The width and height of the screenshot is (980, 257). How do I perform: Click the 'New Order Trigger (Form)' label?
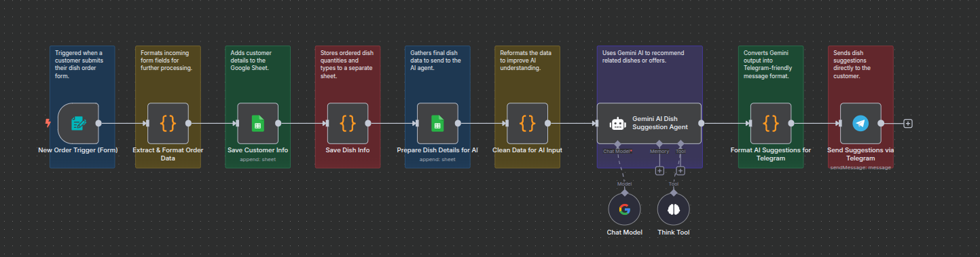(77, 150)
